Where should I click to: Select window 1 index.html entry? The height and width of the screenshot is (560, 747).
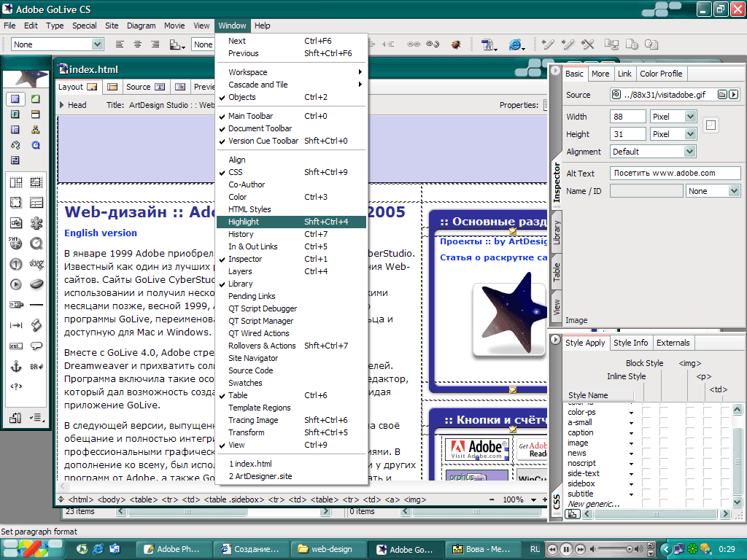pos(291,464)
